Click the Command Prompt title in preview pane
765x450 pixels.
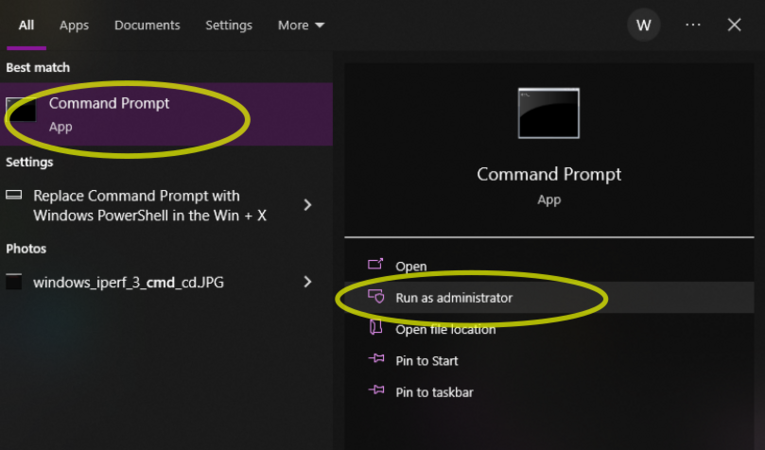point(549,174)
